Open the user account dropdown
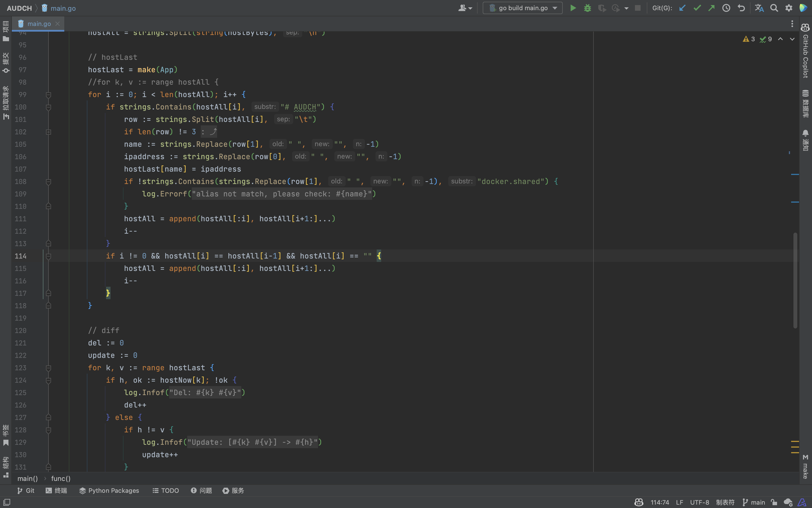Image resolution: width=812 pixels, height=508 pixels. (465, 8)
